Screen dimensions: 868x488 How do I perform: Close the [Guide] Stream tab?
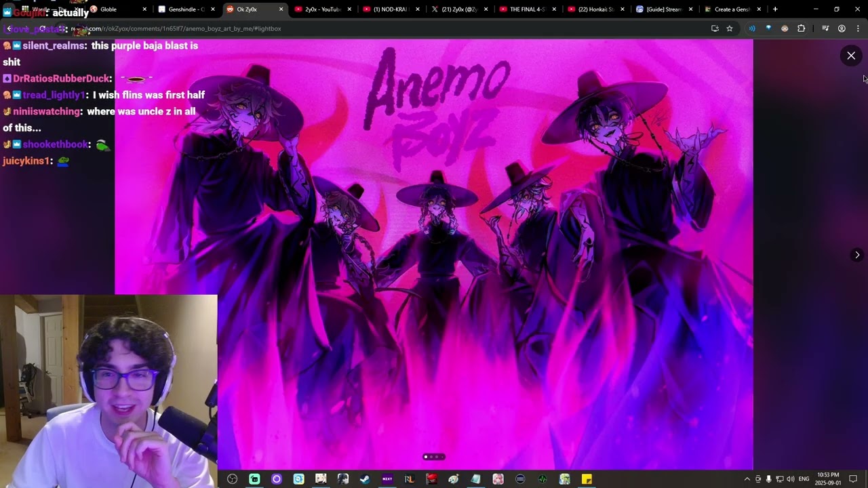coord(691,9)
